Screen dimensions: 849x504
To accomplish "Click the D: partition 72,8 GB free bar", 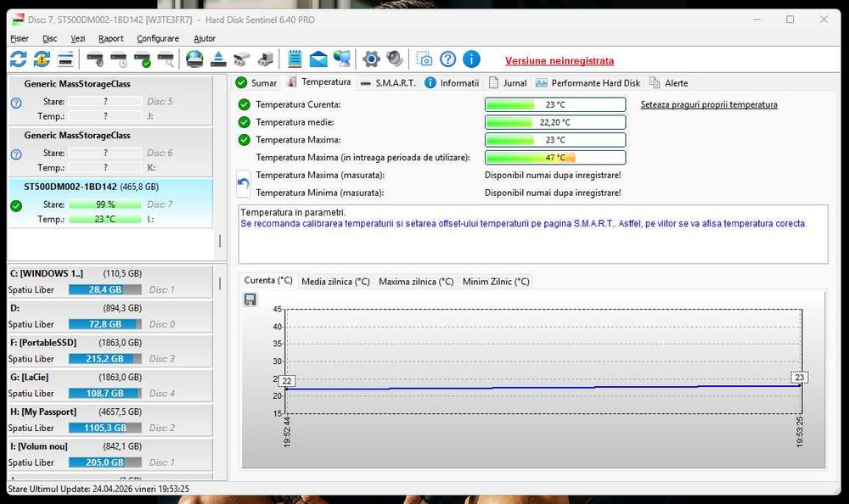I will (105, 324).
